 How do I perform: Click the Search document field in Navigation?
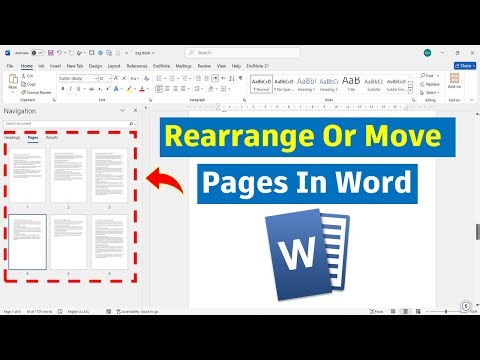tap(70, 124)
